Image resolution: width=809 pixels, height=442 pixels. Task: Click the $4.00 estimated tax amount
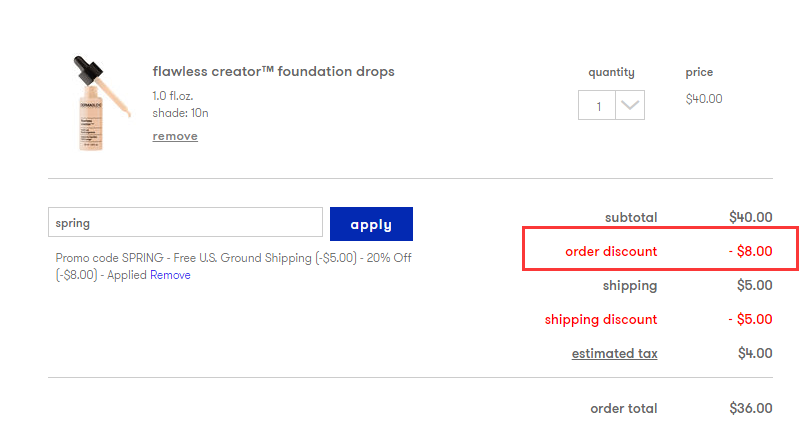coord(754,354)
